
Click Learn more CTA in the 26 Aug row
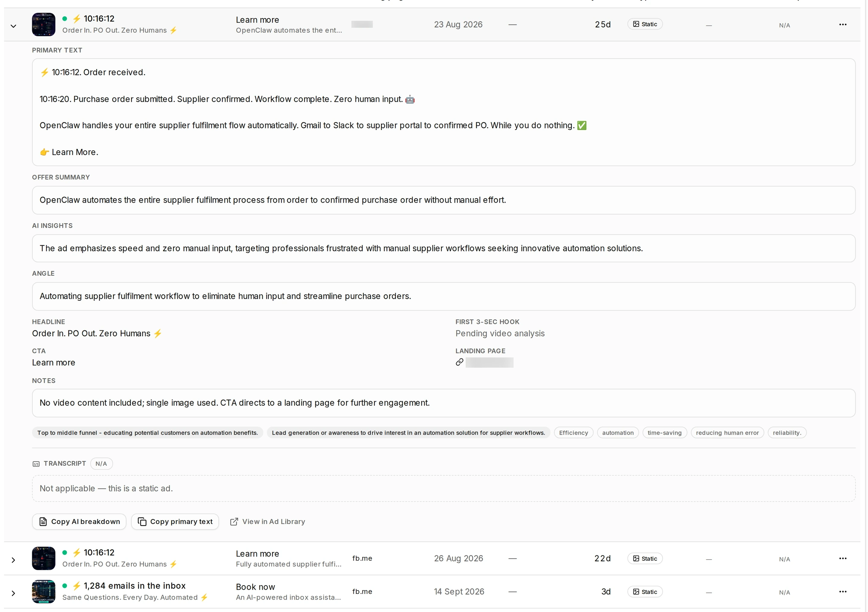coord(257,553)
